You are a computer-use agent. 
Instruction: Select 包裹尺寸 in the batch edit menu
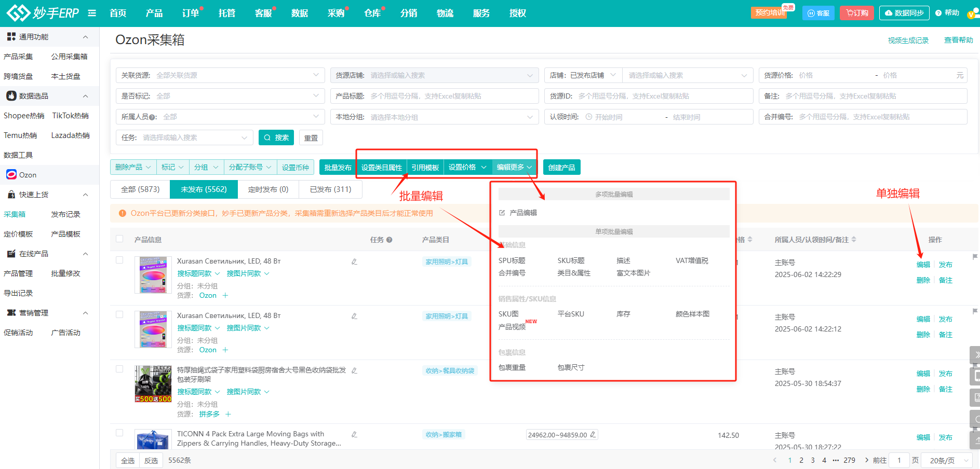pos(571,367)
